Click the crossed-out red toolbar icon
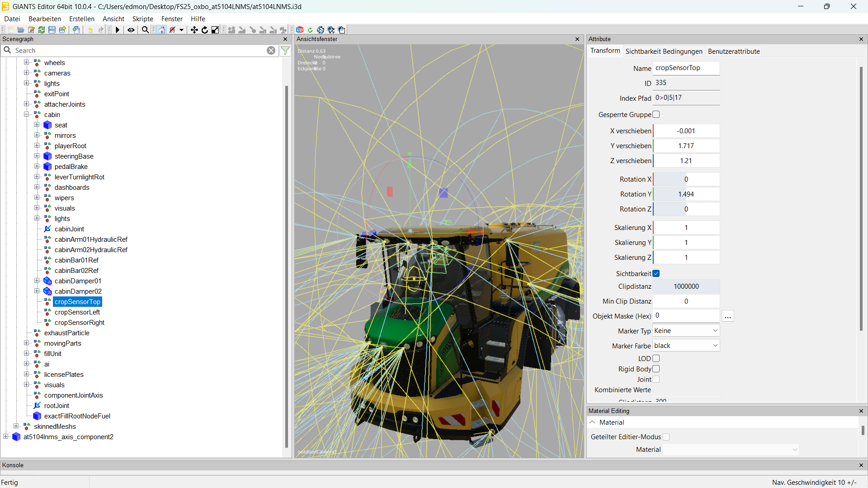Screen dimensions: 868x488 click(172, 30)
